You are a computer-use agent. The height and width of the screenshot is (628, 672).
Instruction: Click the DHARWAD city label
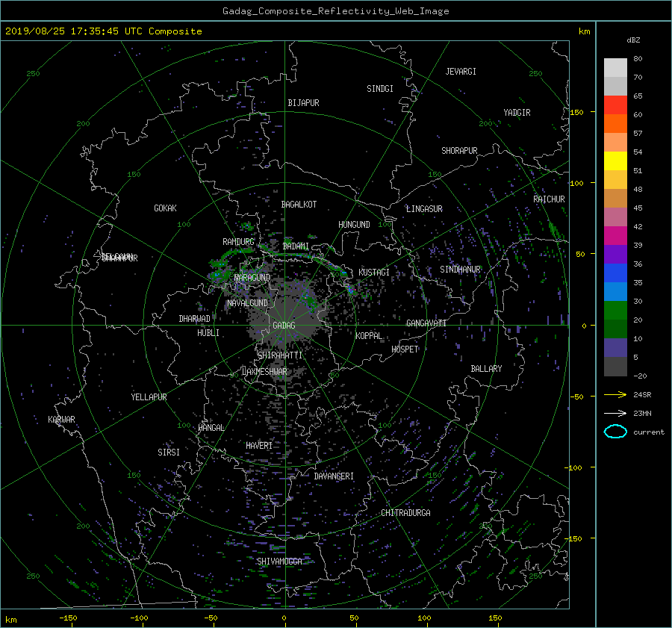[x=195, y=319]
